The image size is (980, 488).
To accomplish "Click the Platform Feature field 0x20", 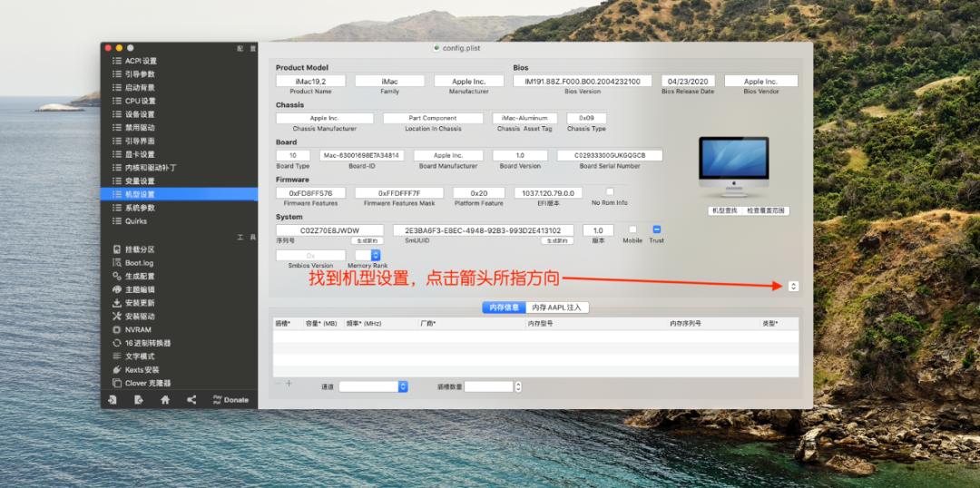I will [479, 193].
